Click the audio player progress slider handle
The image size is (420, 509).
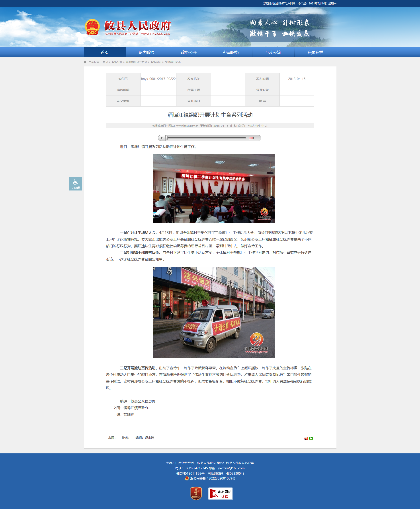pos(167,138)
